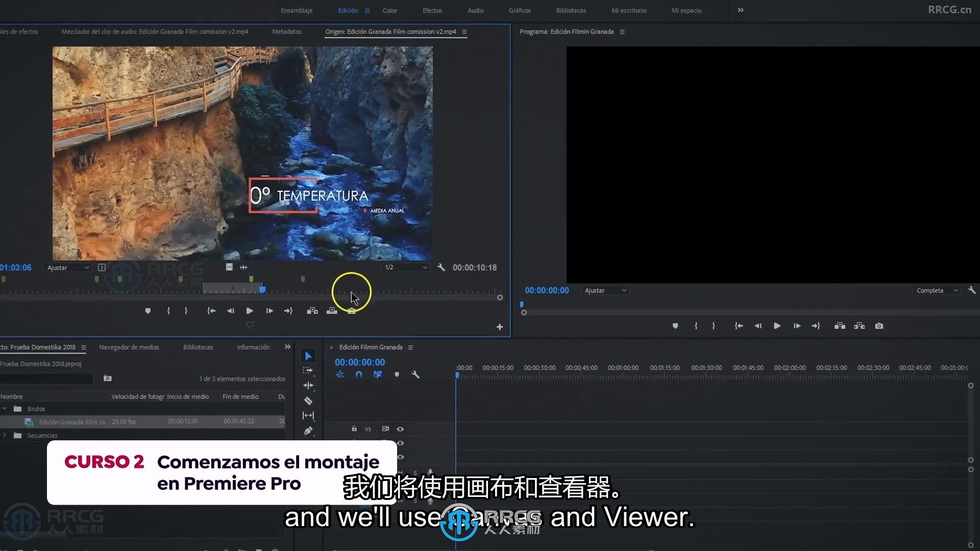This screenshot has width=980, height=551.
Task: Open the Source monitor button editor plus
Action: click(500, 327)
